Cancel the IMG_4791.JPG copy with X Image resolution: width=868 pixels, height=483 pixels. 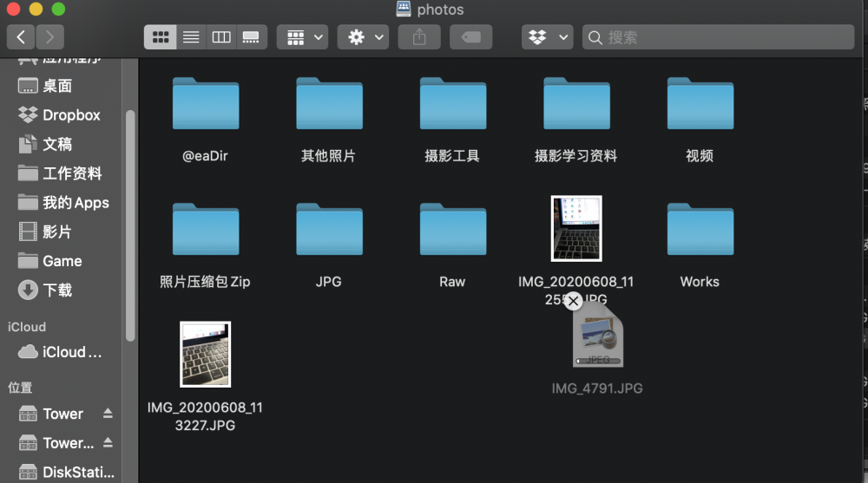574,301
